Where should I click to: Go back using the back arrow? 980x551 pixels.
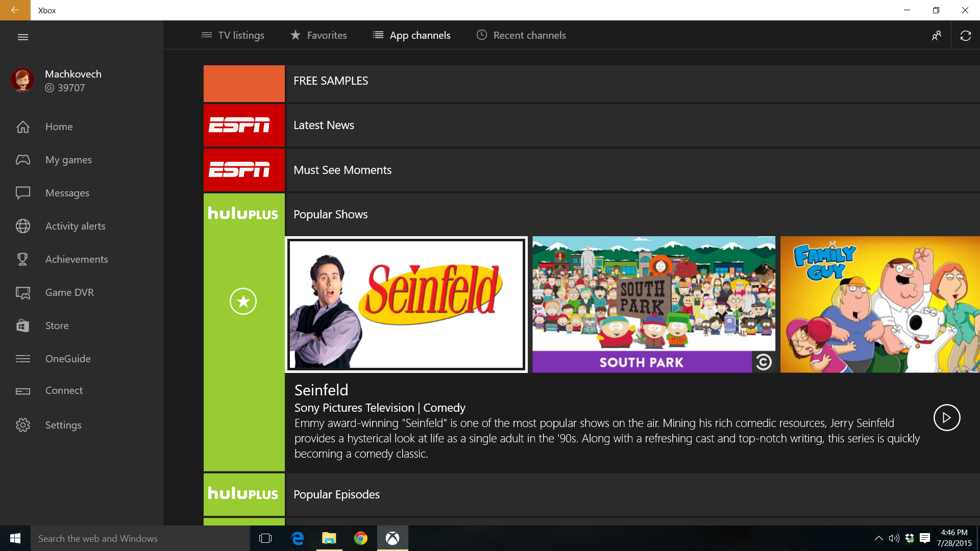(x=15, y=10)
